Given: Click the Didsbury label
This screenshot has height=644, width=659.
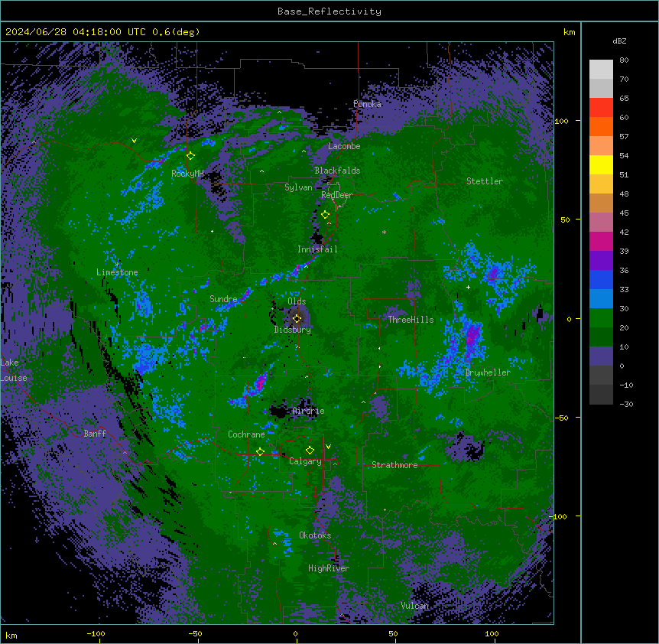Looking at the screenshot, I should point(293,330).
